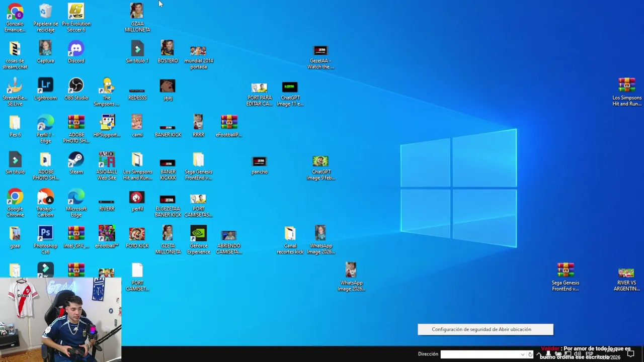Click the streamer webcam overlay
The image size is (644, 362).
[x=60, y=320]
